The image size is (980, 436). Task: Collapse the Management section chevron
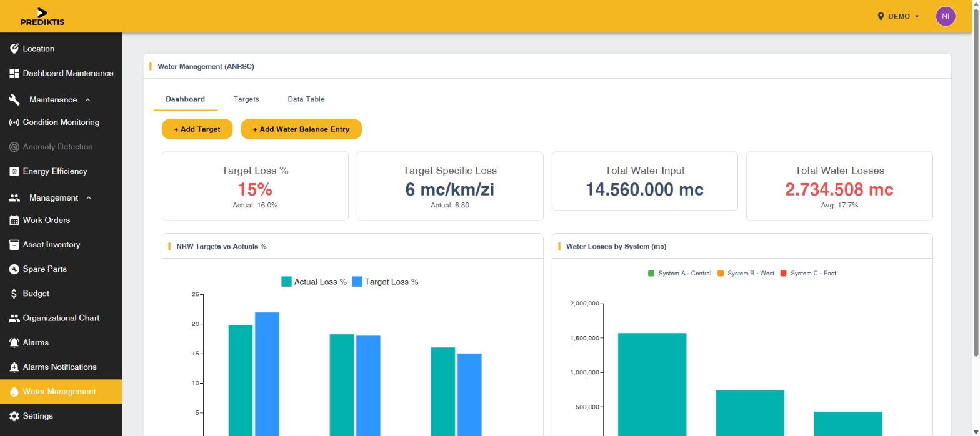(x=88, y=198)
